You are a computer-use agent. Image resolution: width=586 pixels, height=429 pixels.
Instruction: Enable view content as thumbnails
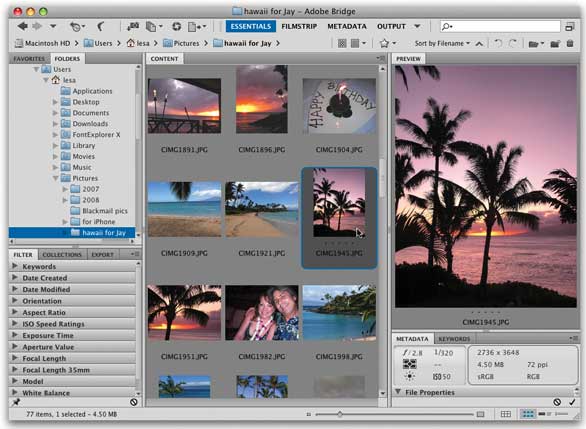[528, 414]
